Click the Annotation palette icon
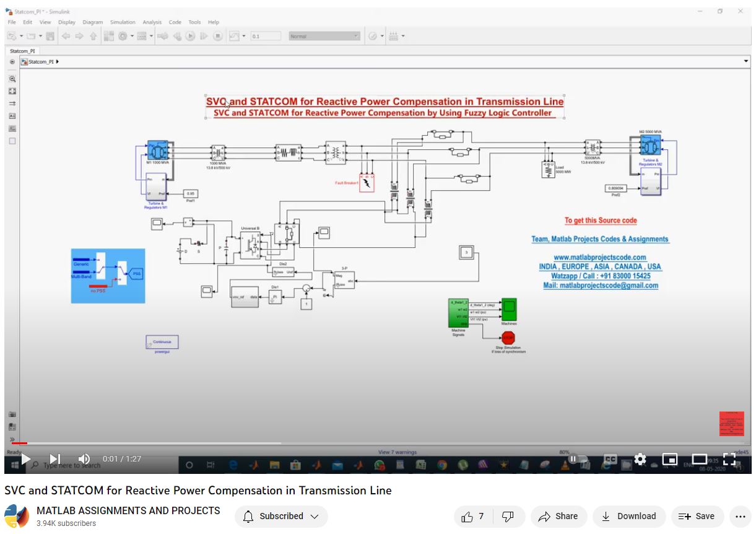Image resolution: width=756 pixels, height=534 pixels. (x=12, y=116)
